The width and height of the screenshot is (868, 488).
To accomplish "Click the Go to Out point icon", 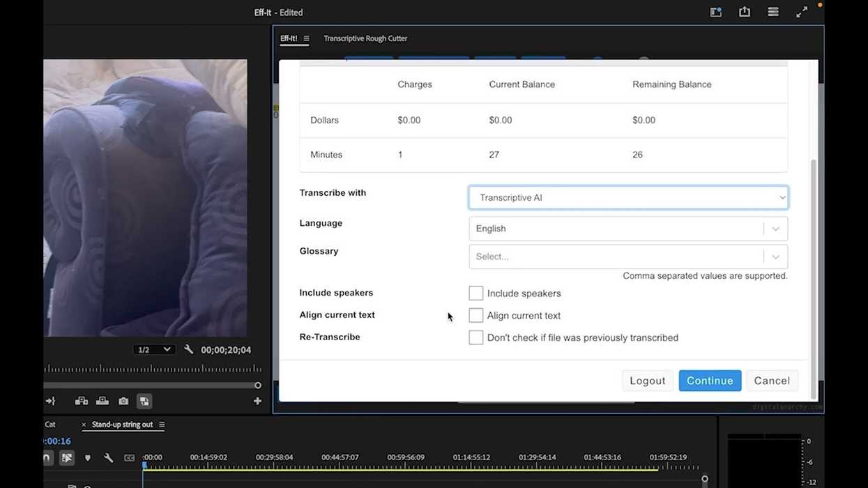I will click(x=50, y=401).
